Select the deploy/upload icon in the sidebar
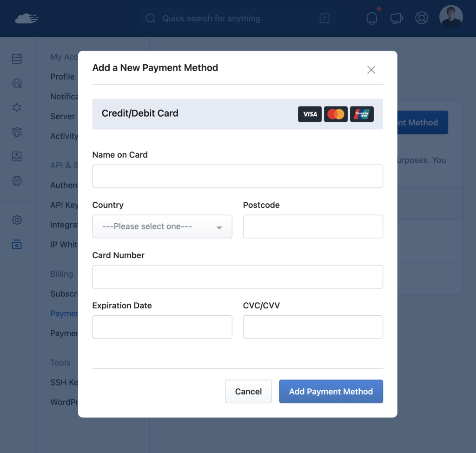This screenshot has height=453, width=476. pos(17,156)
